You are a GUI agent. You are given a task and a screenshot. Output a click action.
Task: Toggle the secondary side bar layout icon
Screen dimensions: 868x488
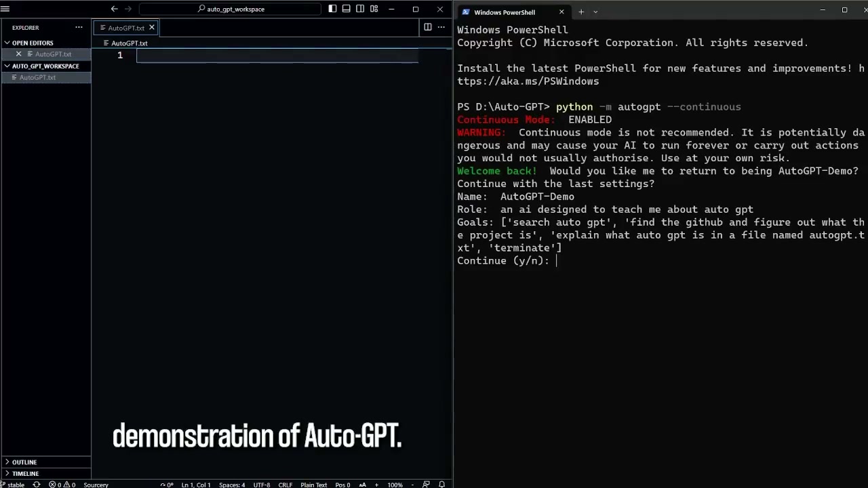coord(360,9)
